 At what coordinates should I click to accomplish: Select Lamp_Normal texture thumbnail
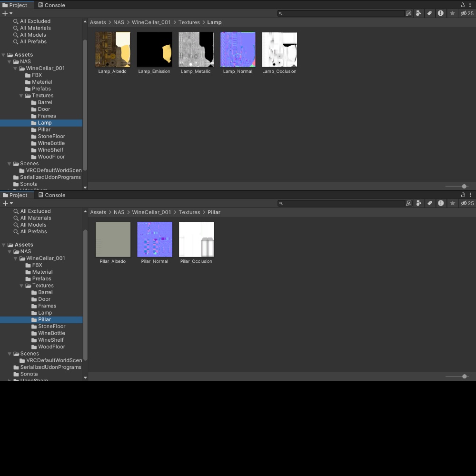click(x=238, y=50)
